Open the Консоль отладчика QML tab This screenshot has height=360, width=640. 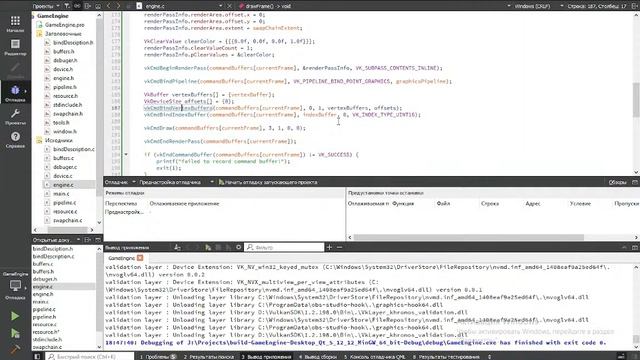point(375,357)
